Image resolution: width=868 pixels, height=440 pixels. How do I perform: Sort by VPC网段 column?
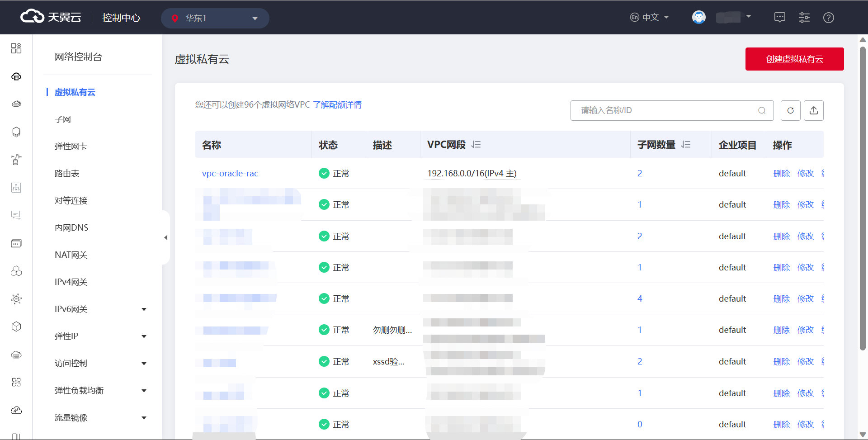pyautogui.click(x=476, y=145)
